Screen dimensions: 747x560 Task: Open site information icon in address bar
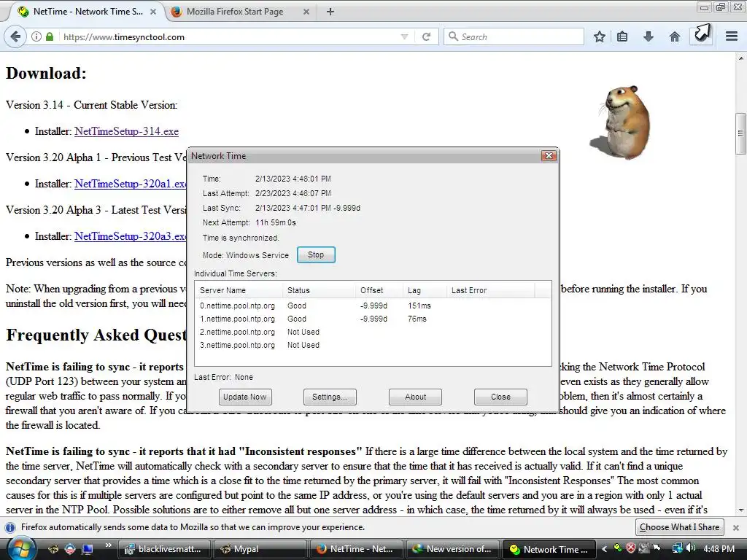[x=36, y=36]
